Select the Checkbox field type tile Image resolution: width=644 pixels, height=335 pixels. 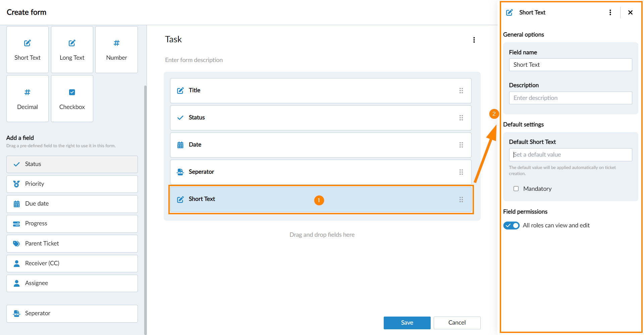click(72, 99)
